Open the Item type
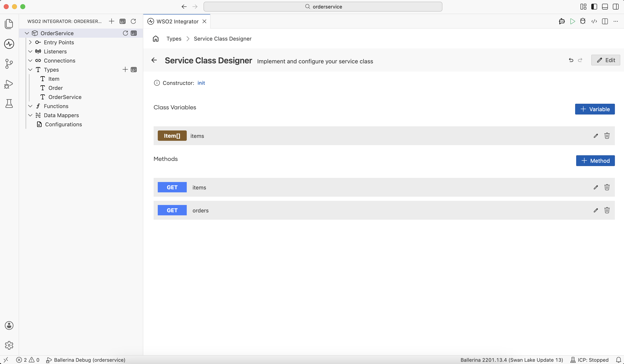 [x=54, y=79]
